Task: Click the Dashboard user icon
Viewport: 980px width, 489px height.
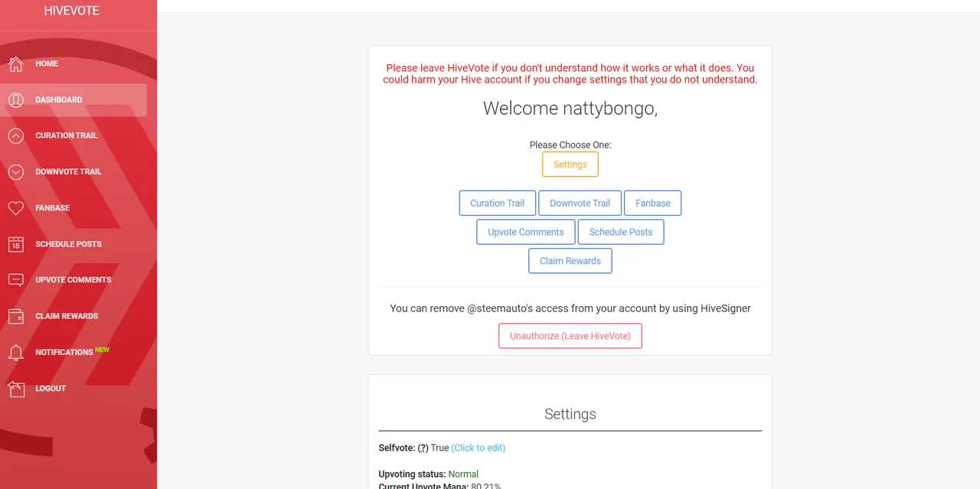Action: coord(15,99)
